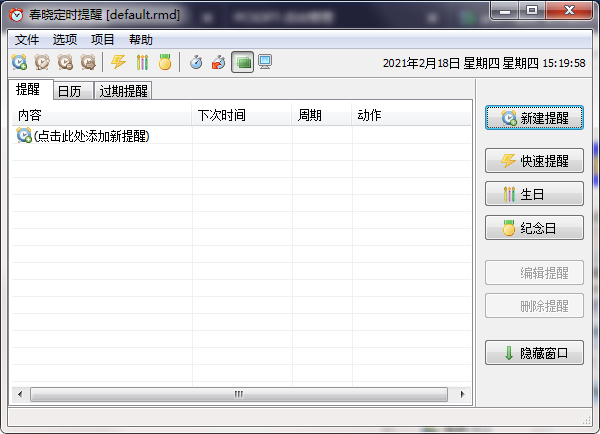Click the 动作 column header
The width and height of the screenshot is (600, 434).
tap(411, 115)
